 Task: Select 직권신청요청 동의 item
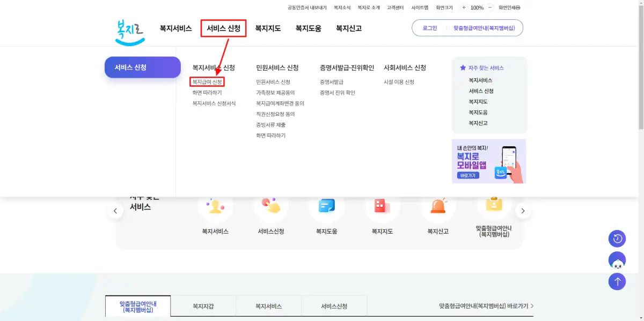click(x=275, y=114)
